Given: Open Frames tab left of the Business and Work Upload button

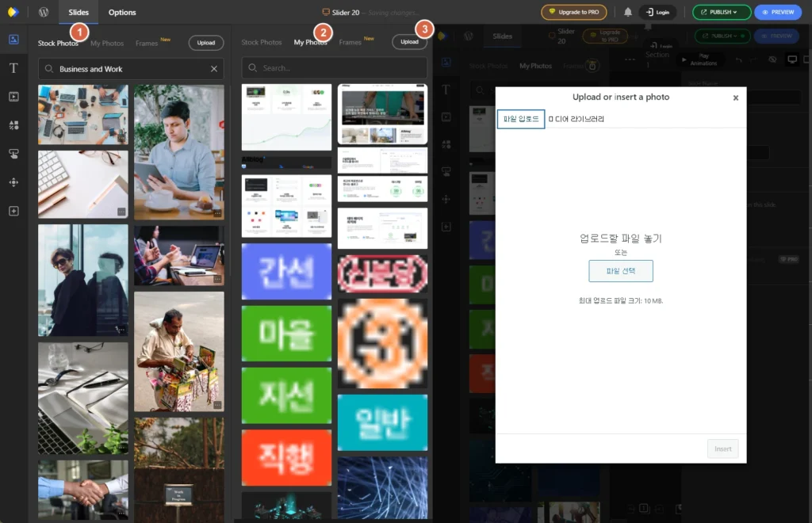Looking at the screenshot, I should [147, 44].
